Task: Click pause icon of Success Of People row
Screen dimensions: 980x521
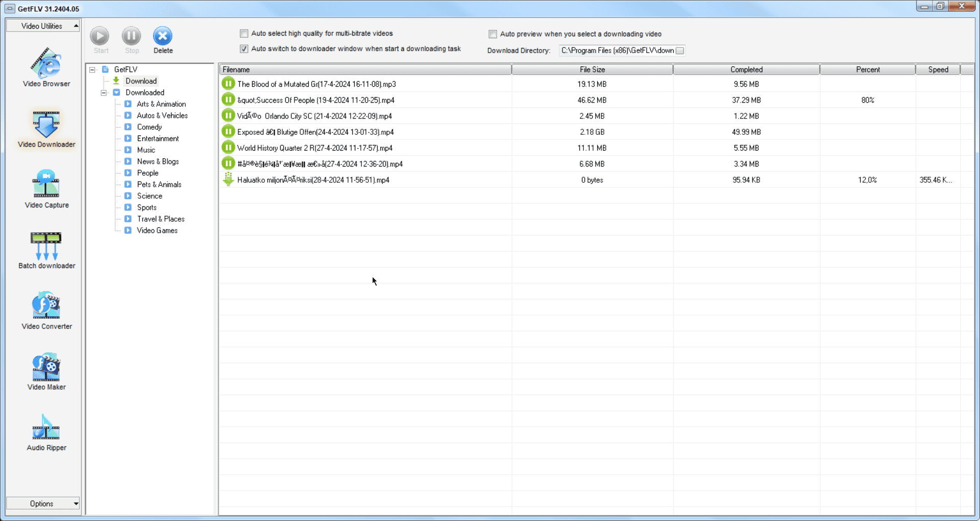Action: 228,100
